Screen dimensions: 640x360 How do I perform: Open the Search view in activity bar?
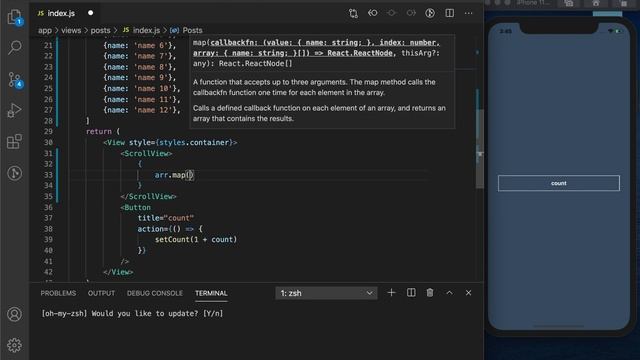15,48
